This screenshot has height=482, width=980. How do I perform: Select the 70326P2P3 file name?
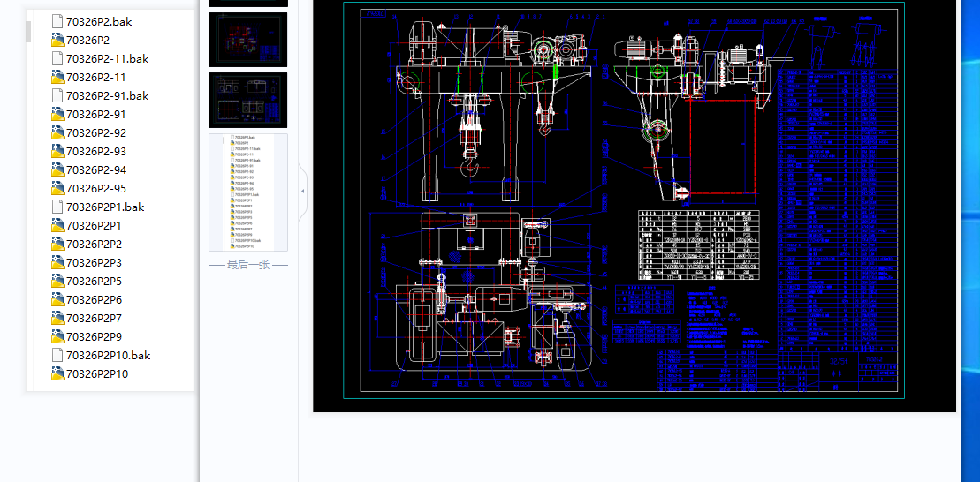[94, 263]
